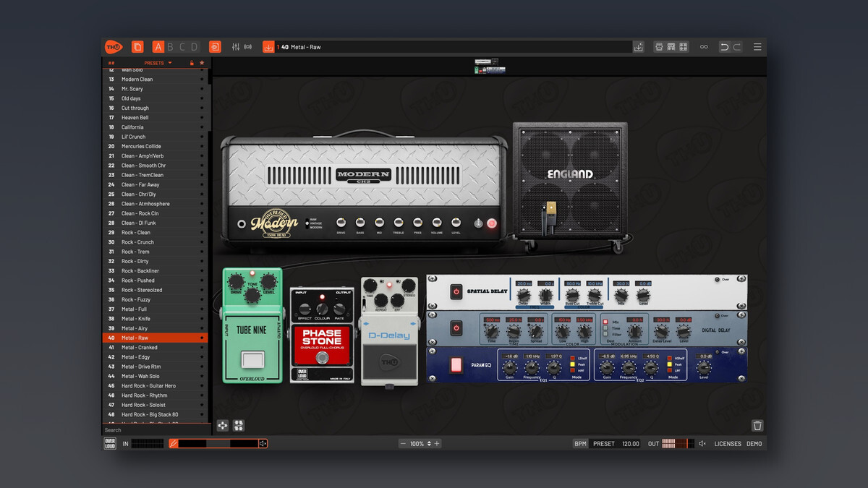The image size is (868, 488).
Task: Click the infinity loop icon
Action: (x=704, y=47)
